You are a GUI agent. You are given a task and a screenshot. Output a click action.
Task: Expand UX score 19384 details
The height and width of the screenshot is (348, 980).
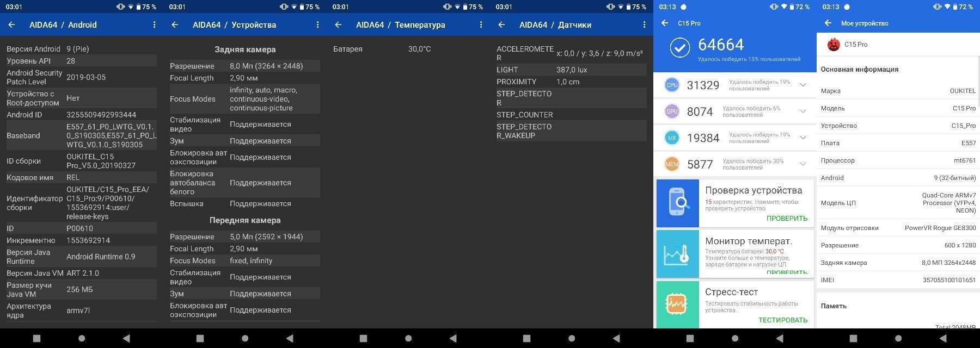pos(803,138)
